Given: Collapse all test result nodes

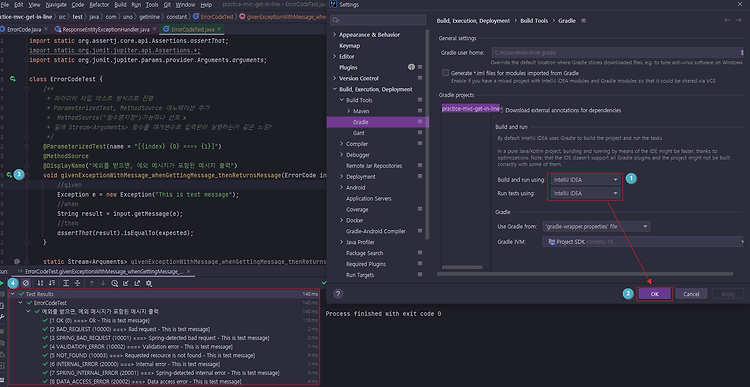Looking at the screenshot, I should (x=77, y=283).
